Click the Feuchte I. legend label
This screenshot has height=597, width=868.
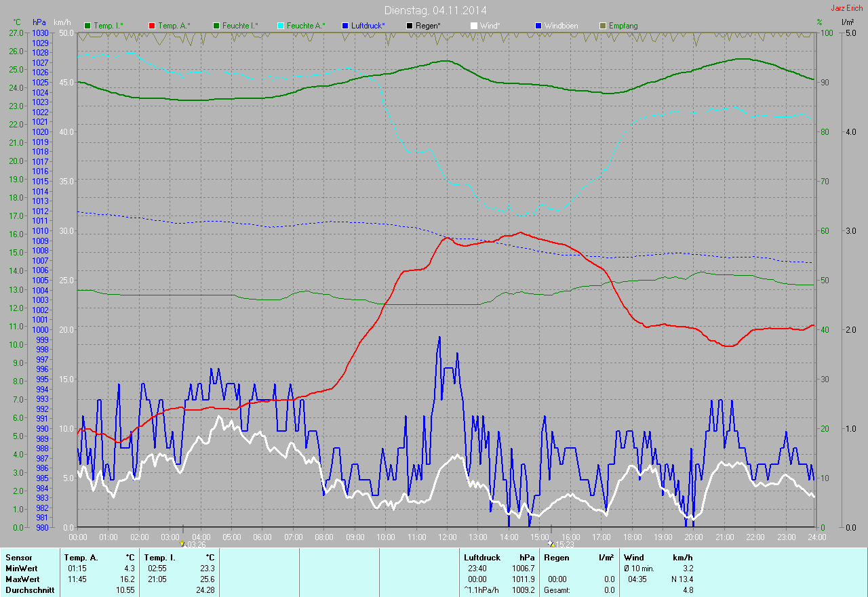click(x=240, y=26)
